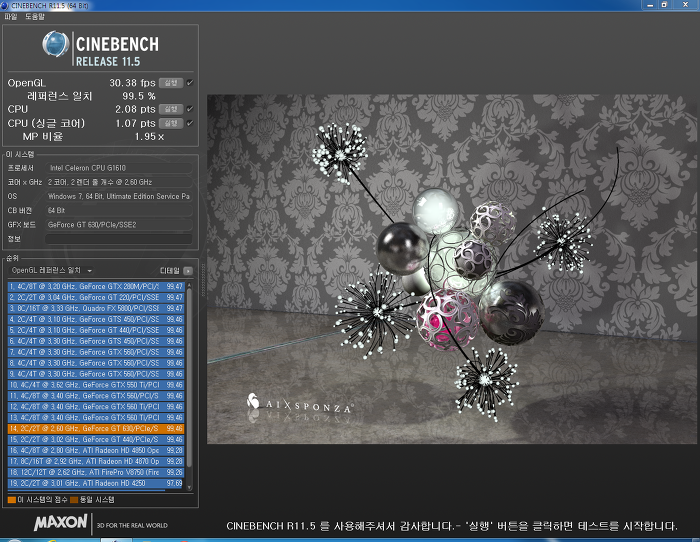This screenshot has height=542, width=700.
Task: Select ranking row 5 GeForce GT 440
Action: click(96, 330)
